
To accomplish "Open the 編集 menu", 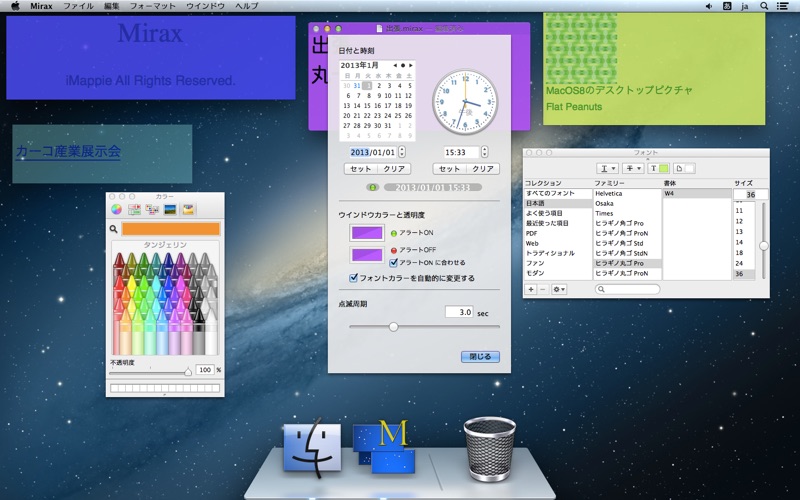I will click(111, 6).
